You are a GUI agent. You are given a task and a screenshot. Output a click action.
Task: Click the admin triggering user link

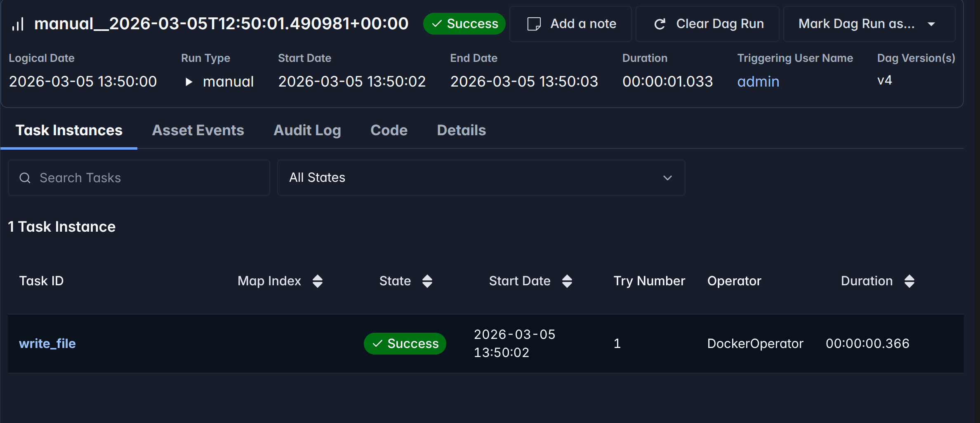coord(758,82)
